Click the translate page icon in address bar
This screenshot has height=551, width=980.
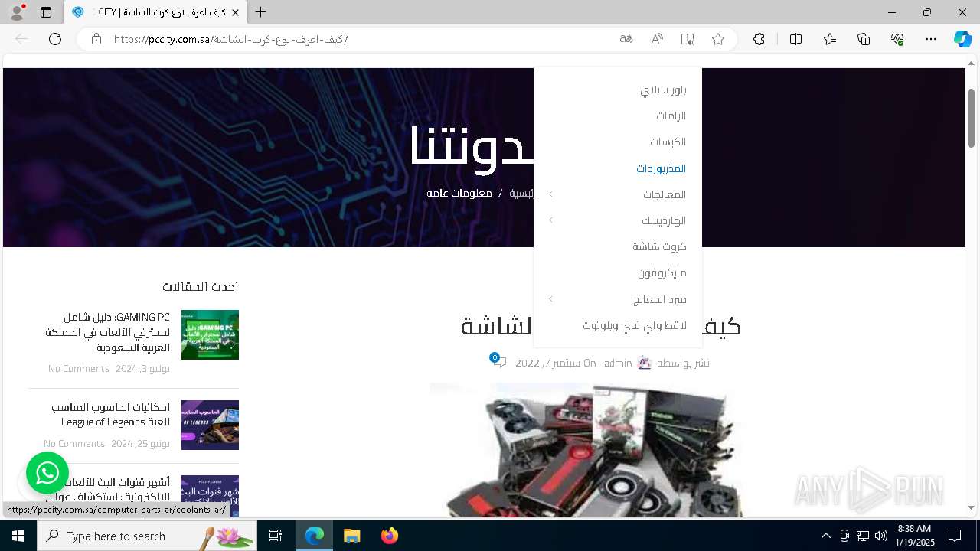(x=626, y=39)
